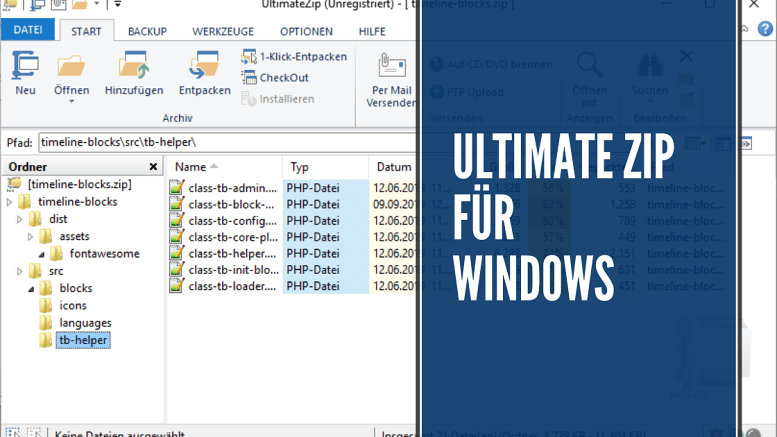Select the src folder in tree

(x=56, y=271)
